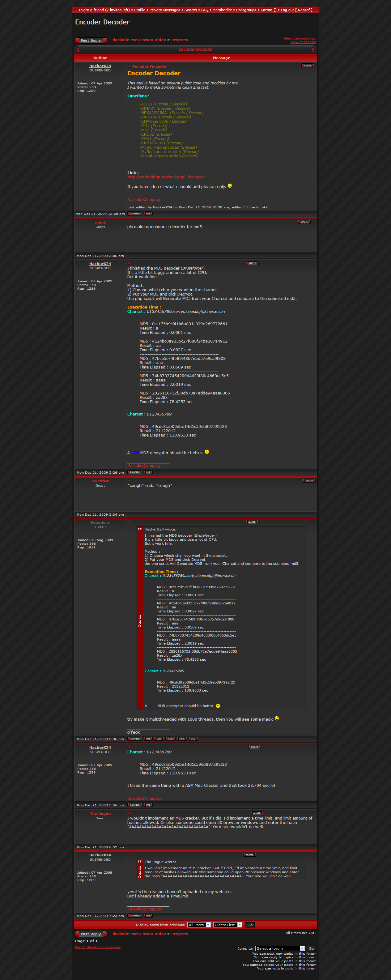Open the All Posts dropdown
This screenshot has width=391, height=980.
click(x=199, y=925)
